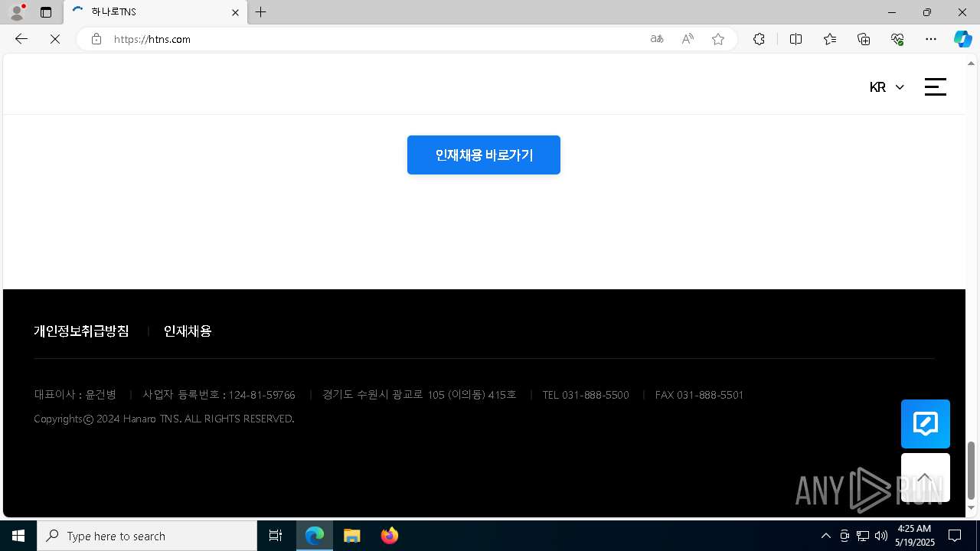980x551 pixels.
Task: Toggle split screen view
Action: point(795,39)
